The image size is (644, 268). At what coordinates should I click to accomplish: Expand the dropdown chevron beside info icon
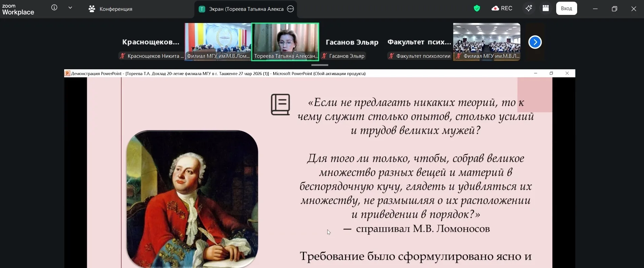click(70, 8)
